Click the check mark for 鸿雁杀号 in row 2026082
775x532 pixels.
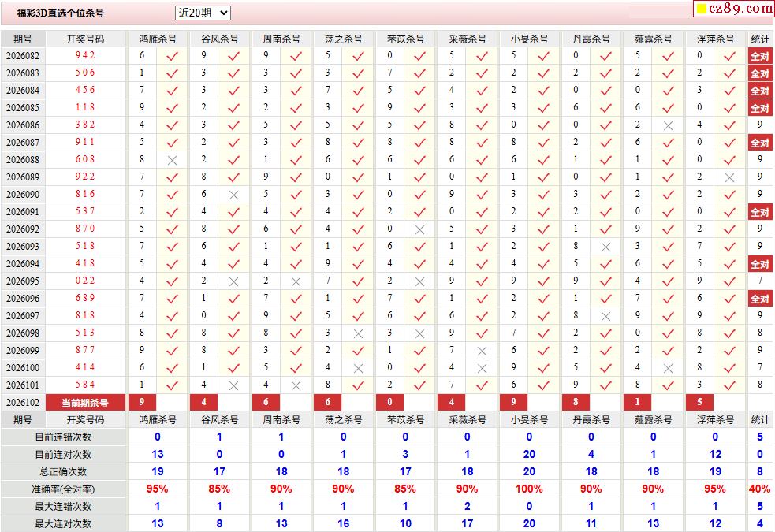[x=172, y=56]
